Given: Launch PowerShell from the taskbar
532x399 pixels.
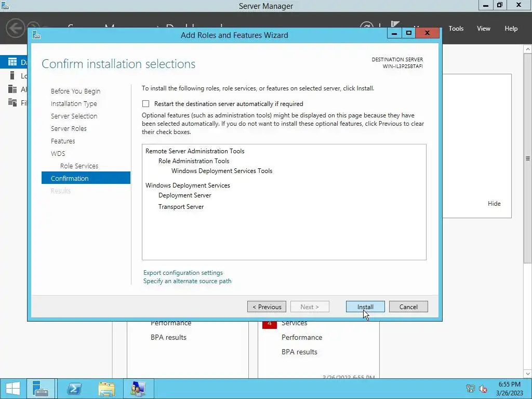Looking at the screenshot, I should pos(74,389).
